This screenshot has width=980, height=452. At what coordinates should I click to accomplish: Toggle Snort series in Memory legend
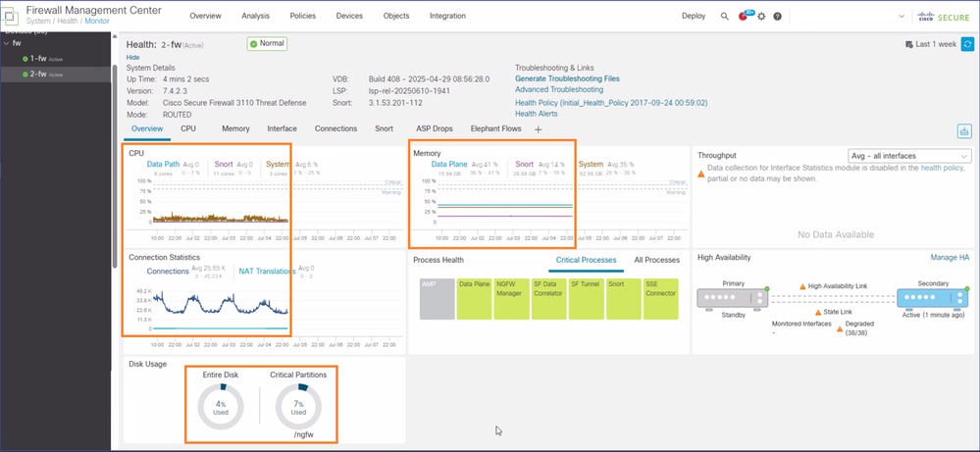click(525, 164)
